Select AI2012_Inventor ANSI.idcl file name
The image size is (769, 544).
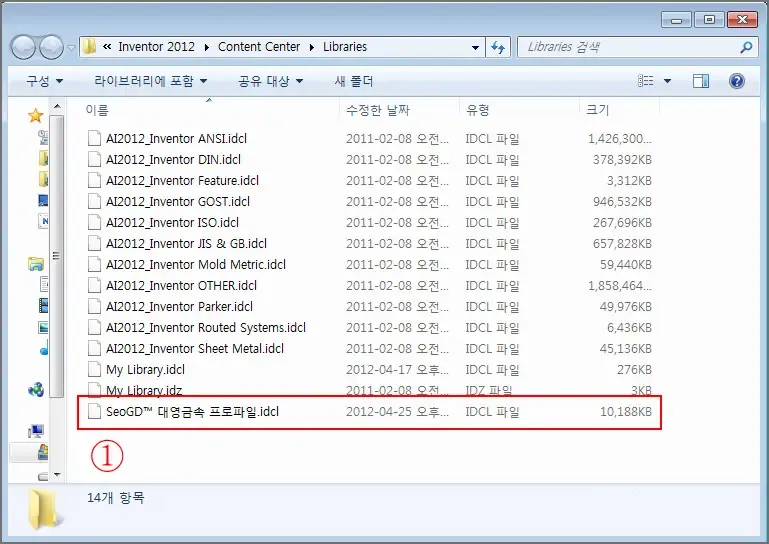point(177,139)
